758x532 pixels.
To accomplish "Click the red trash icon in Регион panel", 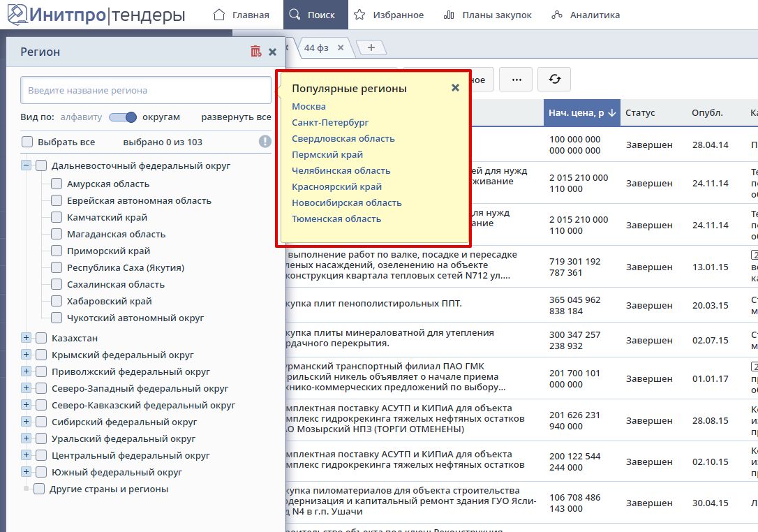I will (x=255, y=52).
